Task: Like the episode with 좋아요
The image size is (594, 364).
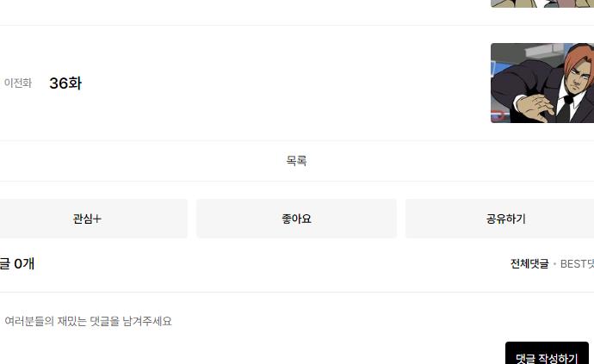Action: pos(296,219)
